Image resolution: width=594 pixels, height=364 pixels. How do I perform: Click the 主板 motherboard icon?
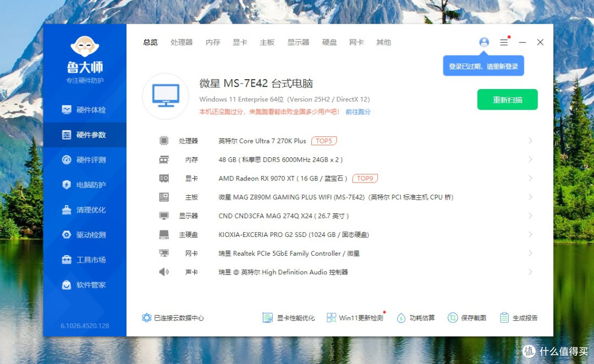click(164, 197)
